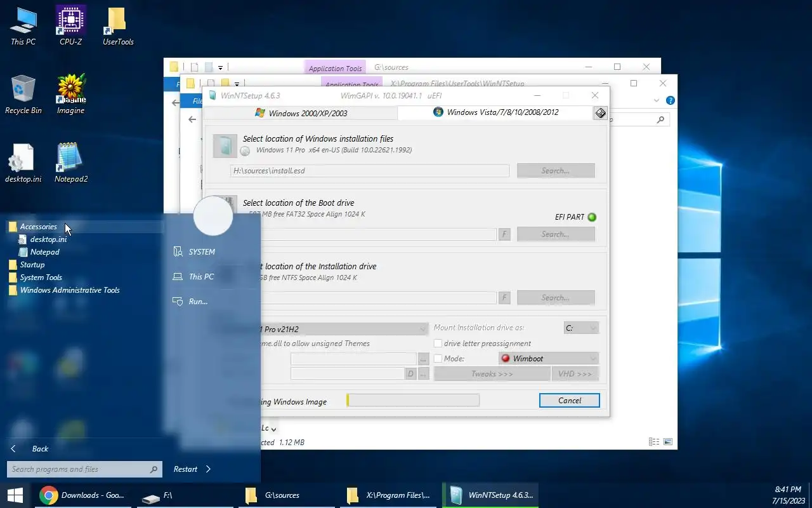Click Search... for the Boot drive
This screenshot has width=812, height=508.
click(x=556, y=234)
